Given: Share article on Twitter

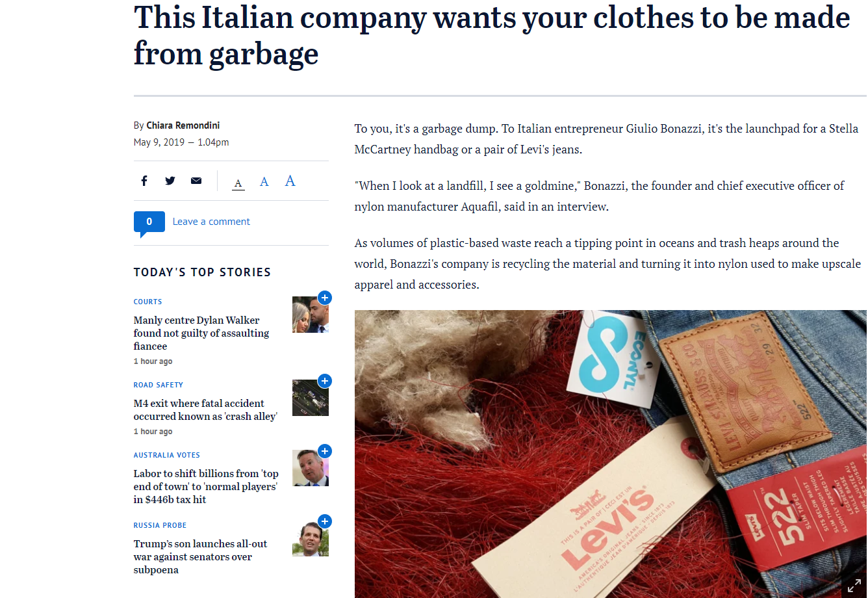Looking at the screenshot, I should click(170, 181).
